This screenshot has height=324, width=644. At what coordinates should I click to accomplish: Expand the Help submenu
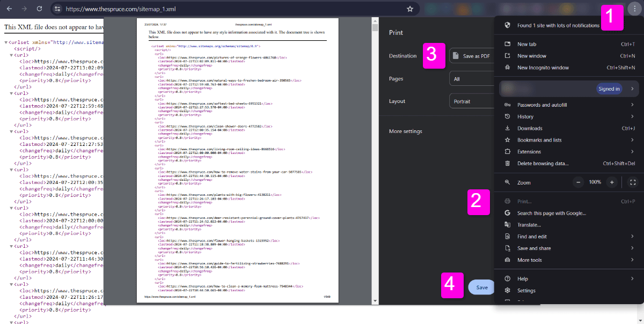click(x=569, y=279)
